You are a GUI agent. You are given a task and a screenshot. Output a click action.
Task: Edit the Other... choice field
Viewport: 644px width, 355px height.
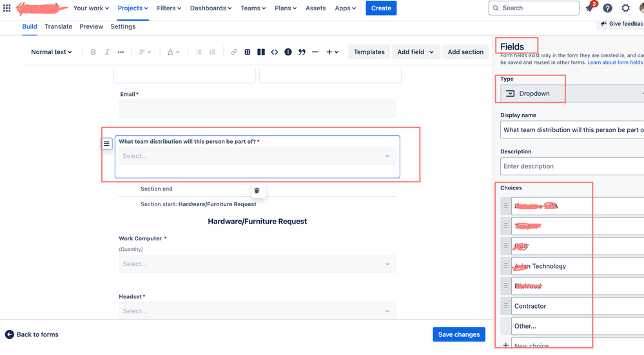578,326
